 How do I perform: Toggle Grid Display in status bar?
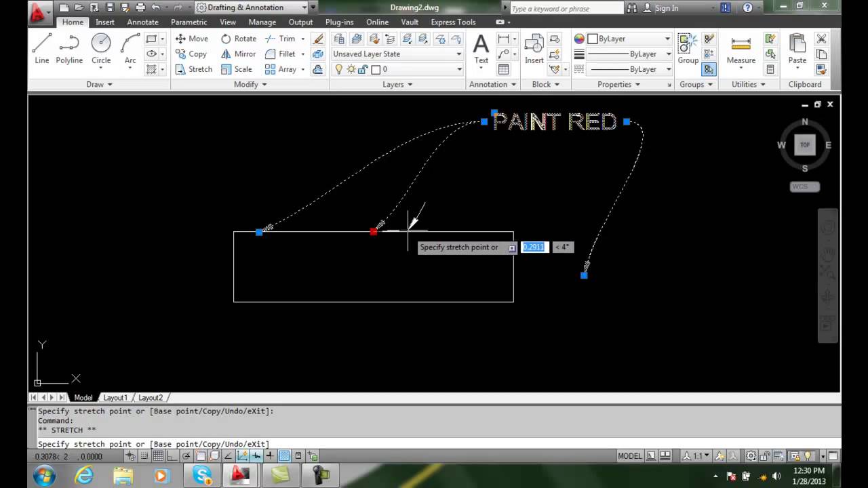point(157,456)
